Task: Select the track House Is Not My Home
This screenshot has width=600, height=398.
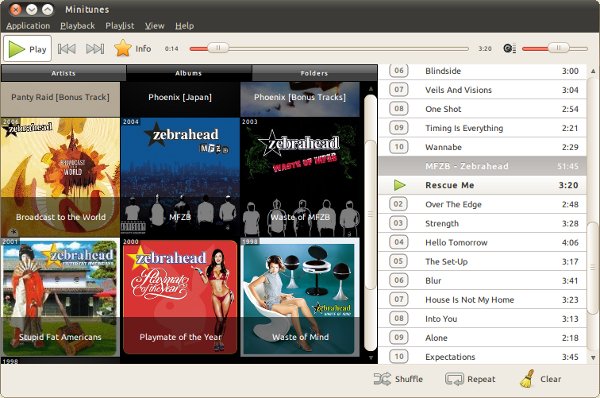Action: pos(482,300)
